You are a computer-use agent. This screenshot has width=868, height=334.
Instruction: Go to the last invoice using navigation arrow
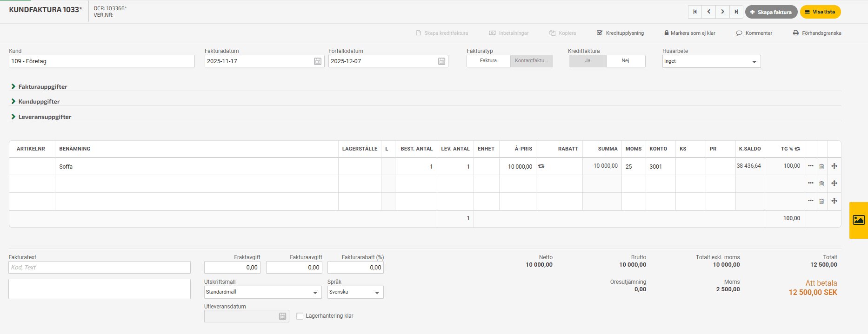(x=736, y=12)
